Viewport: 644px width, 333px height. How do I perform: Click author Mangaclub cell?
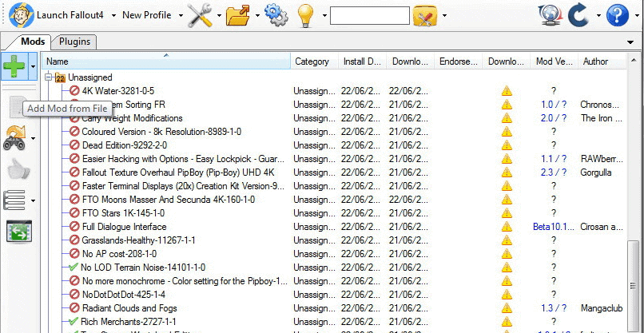(x=602, y=308)
